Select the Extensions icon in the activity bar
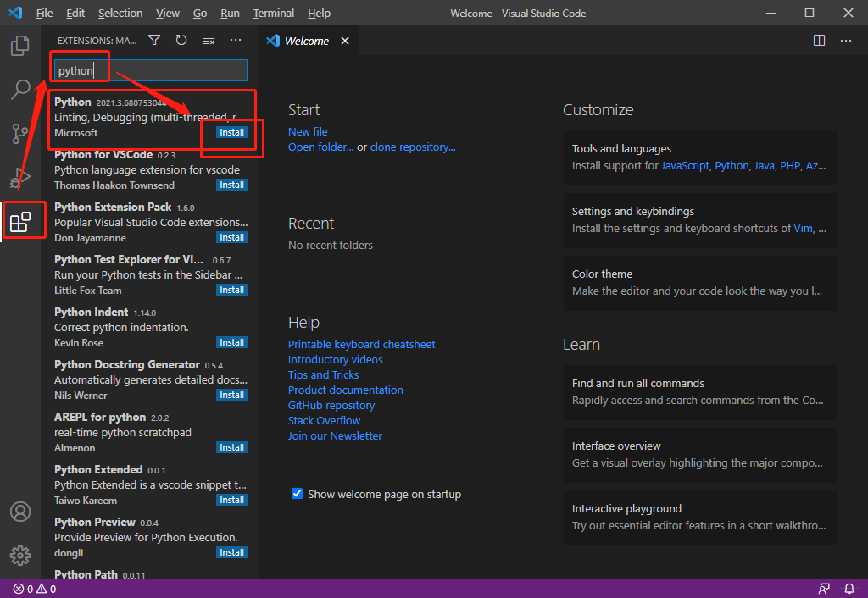 pyautogui.click(x=19, y=219)
